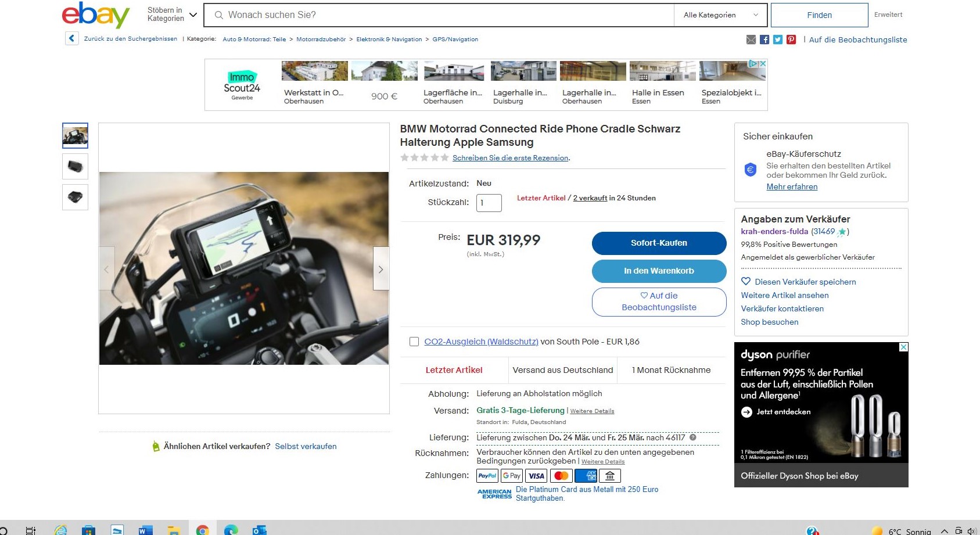This screenshot has width=980, height=535.
Task: Go back using the blue arrow icon
Action: coord(71,39)
